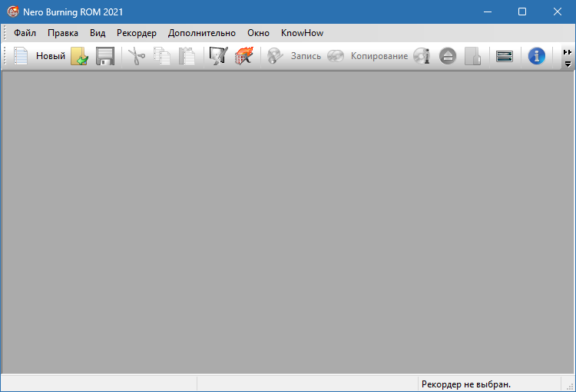Copy selection with the double-page icon
576x392 pixels.
point(162,56)
